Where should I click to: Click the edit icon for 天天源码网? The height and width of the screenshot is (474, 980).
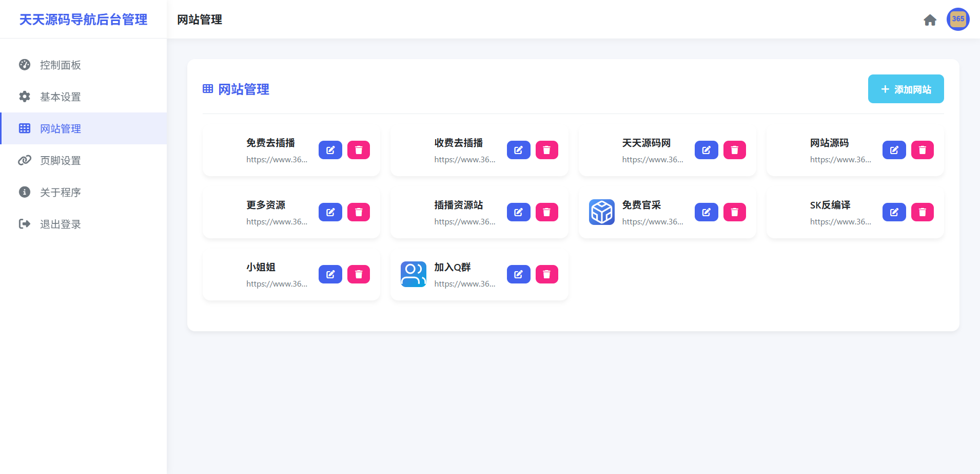[x=707, y=149]
